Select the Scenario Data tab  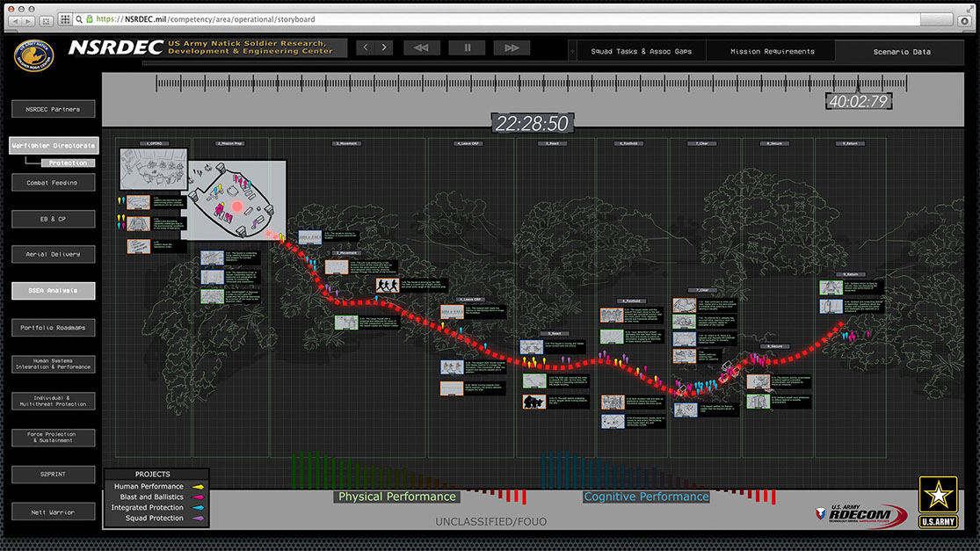click(903, 52)
